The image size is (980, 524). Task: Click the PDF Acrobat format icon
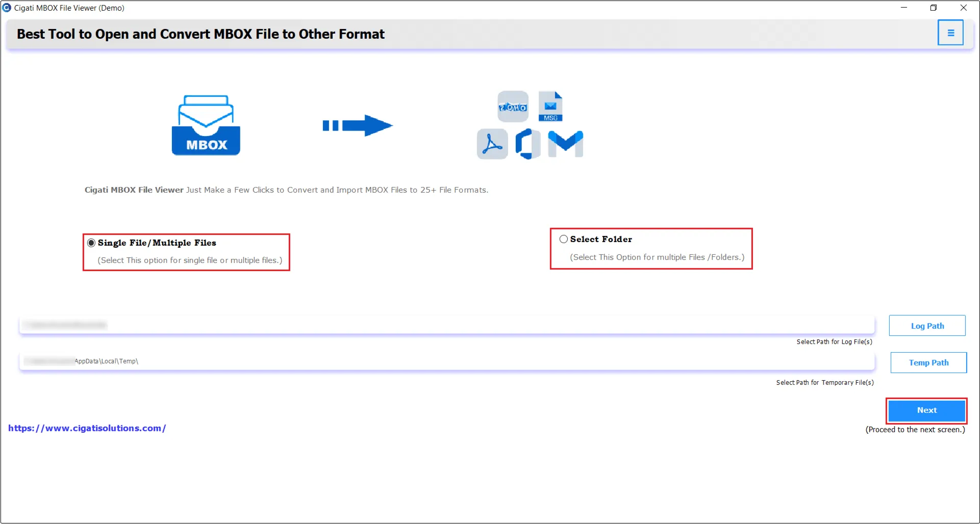pyautogui.click(x=492, y=144)
